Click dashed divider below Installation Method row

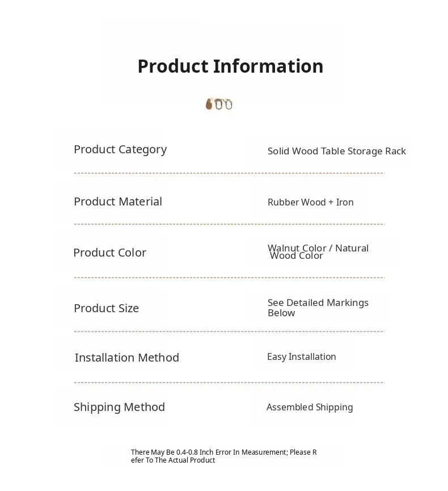click(x=229, y=383)
